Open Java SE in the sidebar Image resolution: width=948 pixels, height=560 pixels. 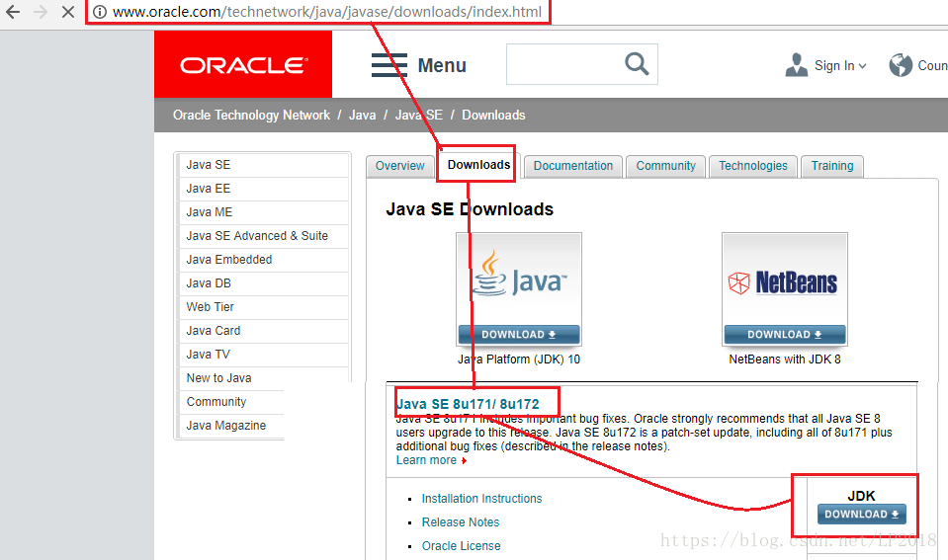(263, 165)
